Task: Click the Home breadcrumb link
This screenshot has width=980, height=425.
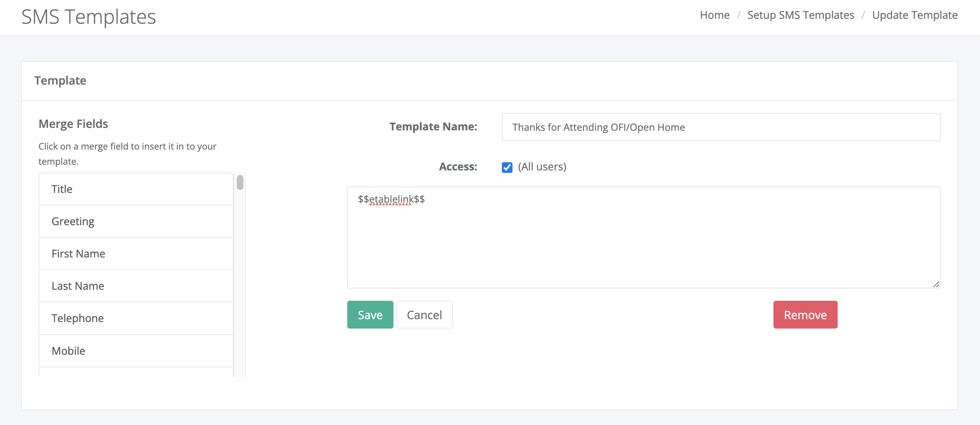Action: (715, 15)
